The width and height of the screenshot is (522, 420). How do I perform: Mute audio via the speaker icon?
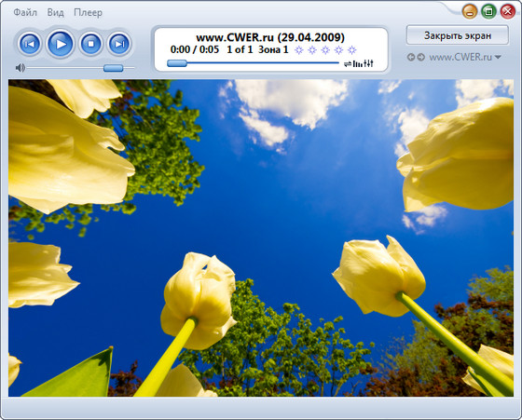click(20, 68)
